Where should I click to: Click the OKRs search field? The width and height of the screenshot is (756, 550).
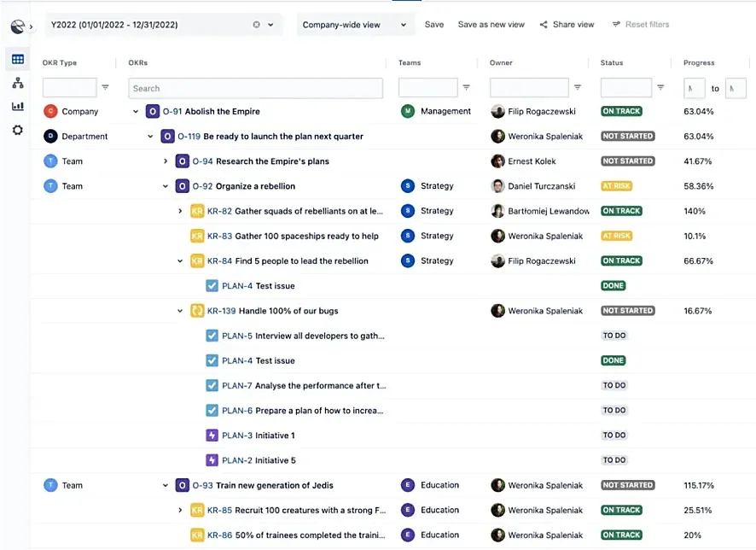pyautogui.click(x=256, y=88)
